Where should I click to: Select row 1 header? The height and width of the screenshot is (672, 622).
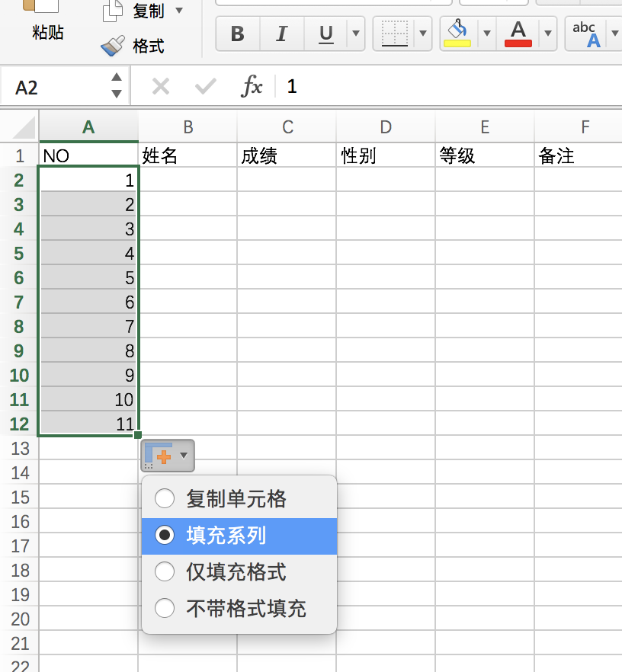[19, 155]
